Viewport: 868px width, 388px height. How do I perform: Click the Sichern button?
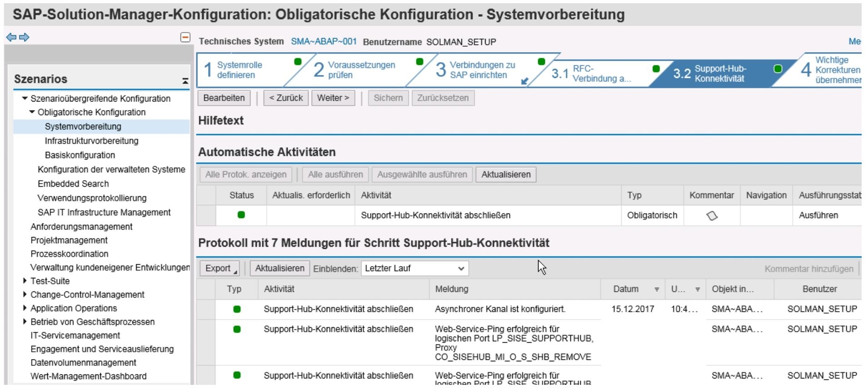tap(388, 98)
